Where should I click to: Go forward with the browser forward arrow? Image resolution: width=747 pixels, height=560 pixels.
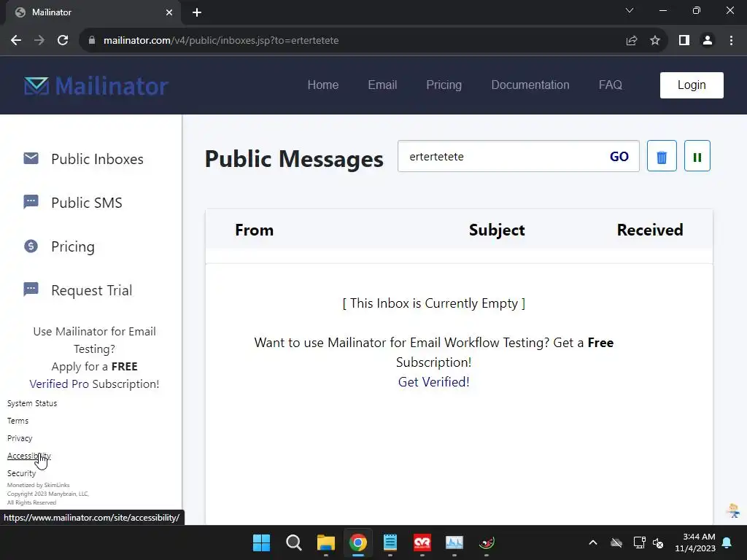coord(39,41)
